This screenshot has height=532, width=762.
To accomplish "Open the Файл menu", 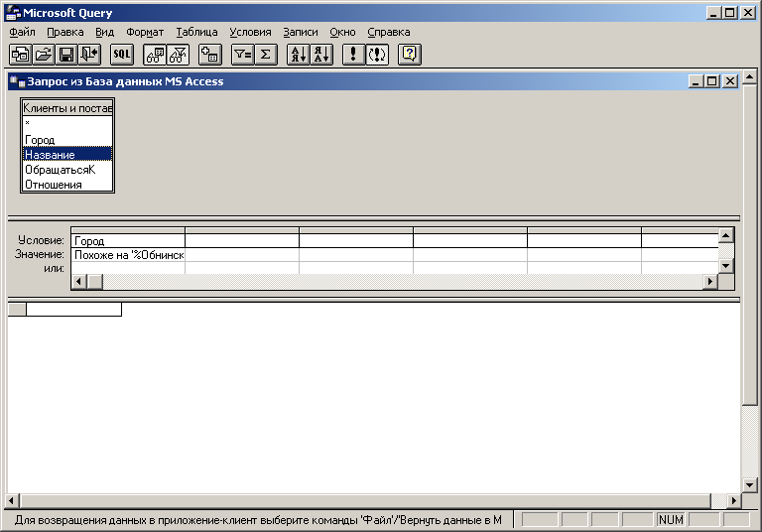I will click(x=23, y=32).
